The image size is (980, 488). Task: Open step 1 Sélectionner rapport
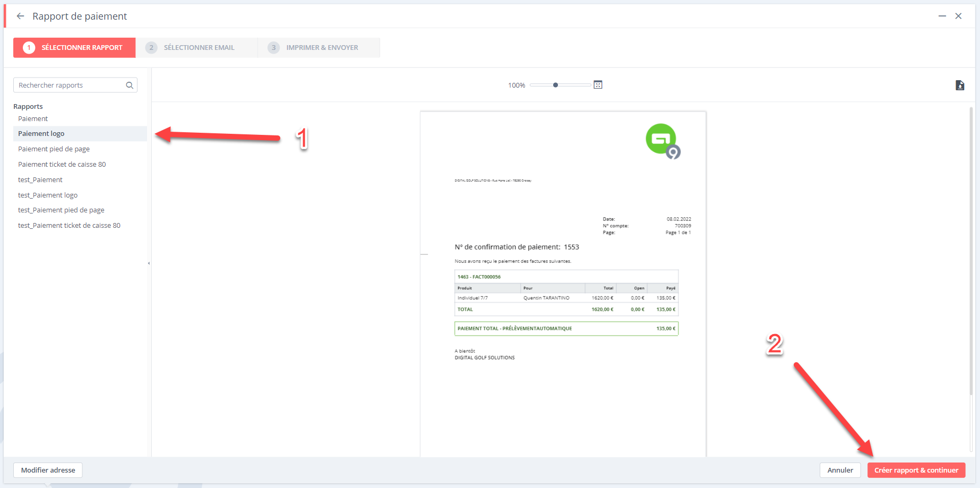tap(74, 47)
